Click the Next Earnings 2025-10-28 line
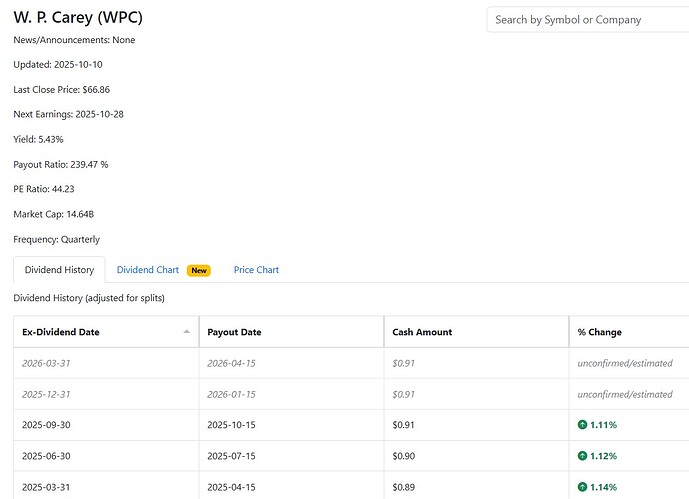 (x=67, y=114)
